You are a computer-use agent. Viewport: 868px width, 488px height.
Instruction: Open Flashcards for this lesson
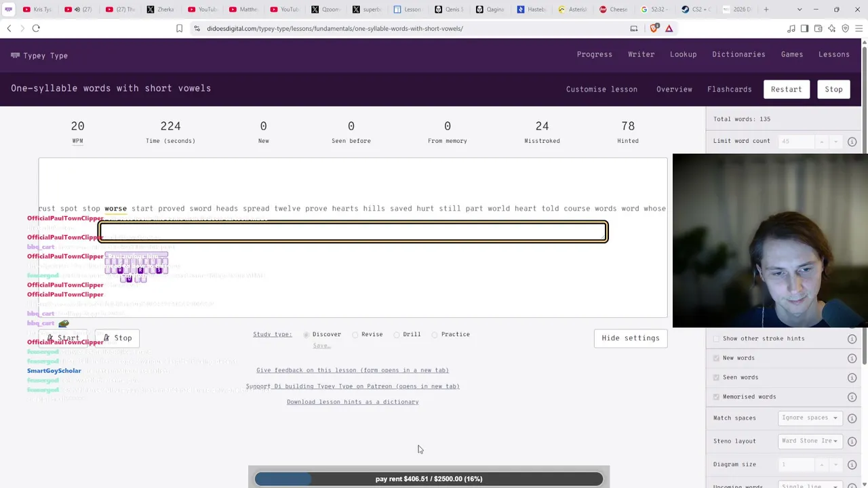tap(730, 89)
